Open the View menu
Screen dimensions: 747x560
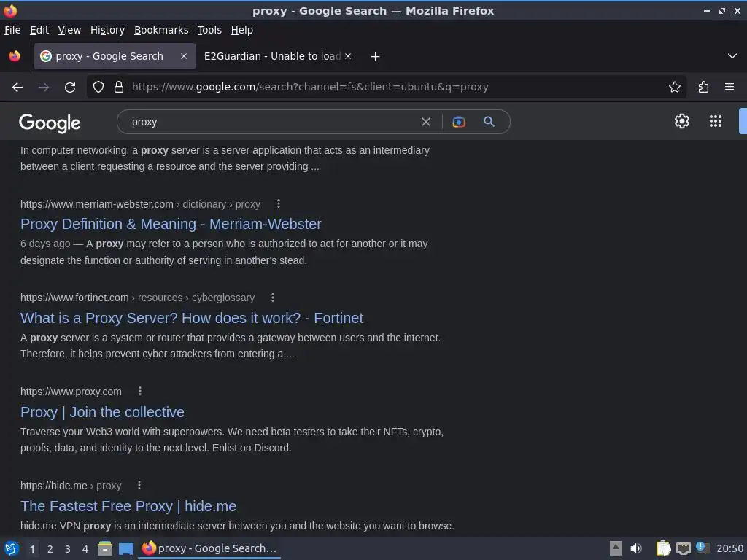point(69,30)
